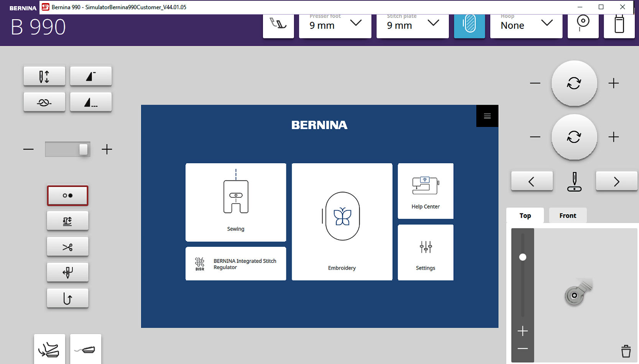
Task: Decrease sewing speed with minus button
Action: tap(28, 149)
